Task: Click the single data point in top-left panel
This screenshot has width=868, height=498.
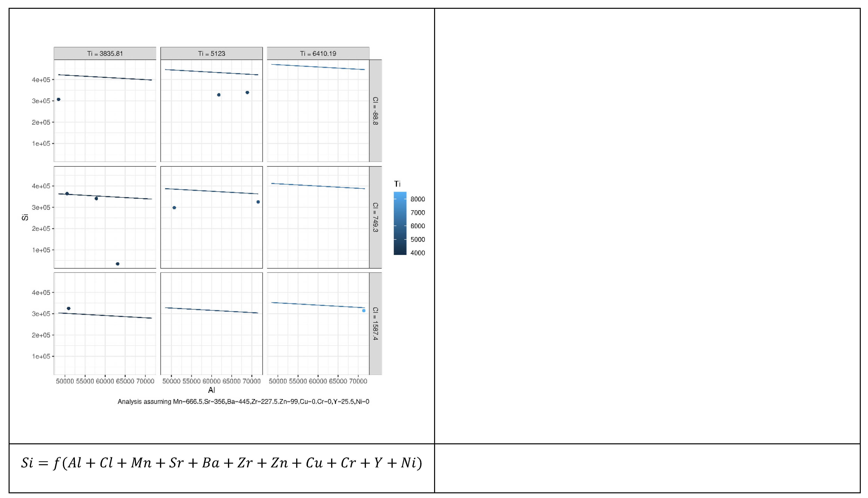Action: [59, 99]
